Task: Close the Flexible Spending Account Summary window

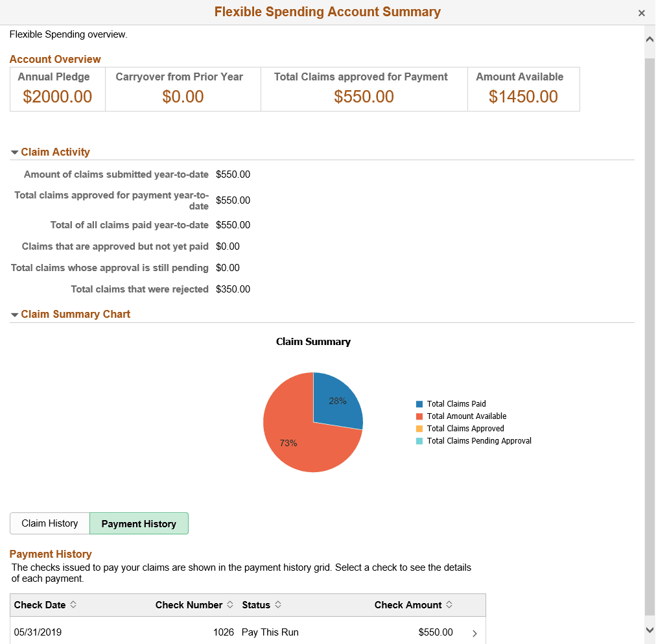Action: click(x=642, y=12)
